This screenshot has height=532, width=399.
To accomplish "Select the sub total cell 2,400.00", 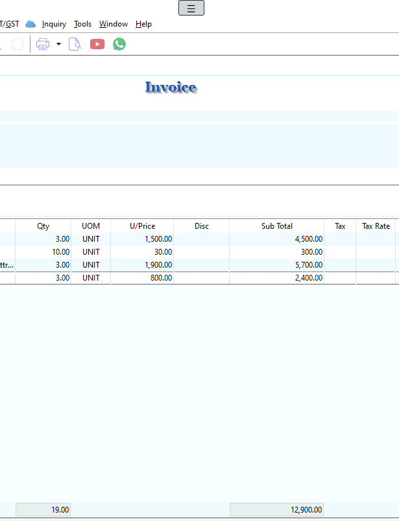I will pyautogui.click(x=276, y=278).
